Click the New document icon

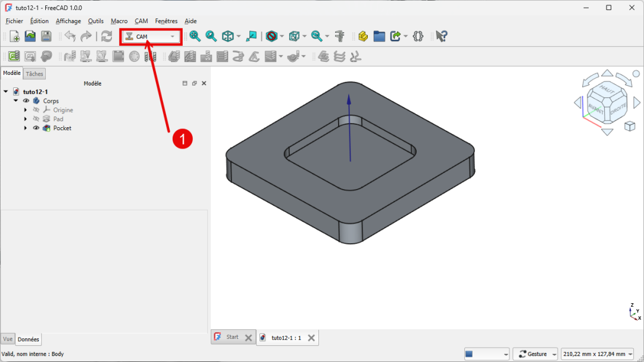[x=14, y=36]
